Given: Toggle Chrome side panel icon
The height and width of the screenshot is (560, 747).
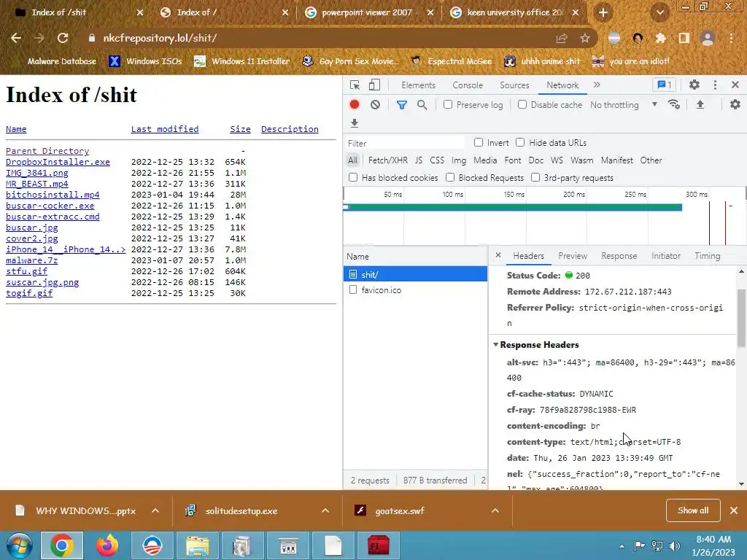Looking at the screenshot, I should coord(684,38).
